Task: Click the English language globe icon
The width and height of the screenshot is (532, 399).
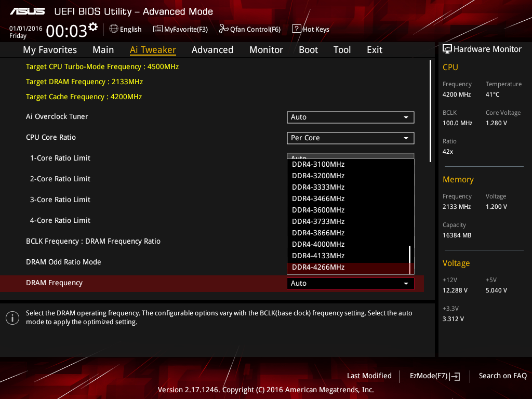Action: (x=115, y=29)
